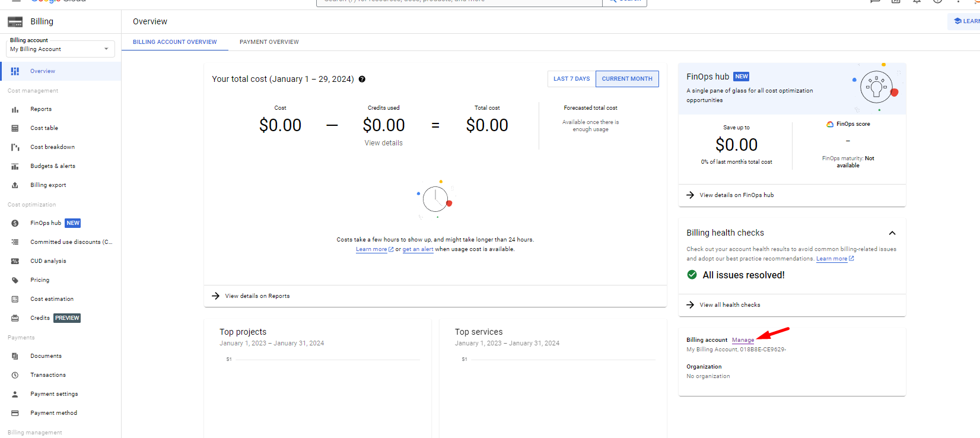Toggle cost view to Current Month
This screenshot has height=438, width=980.
click(627, 79)
